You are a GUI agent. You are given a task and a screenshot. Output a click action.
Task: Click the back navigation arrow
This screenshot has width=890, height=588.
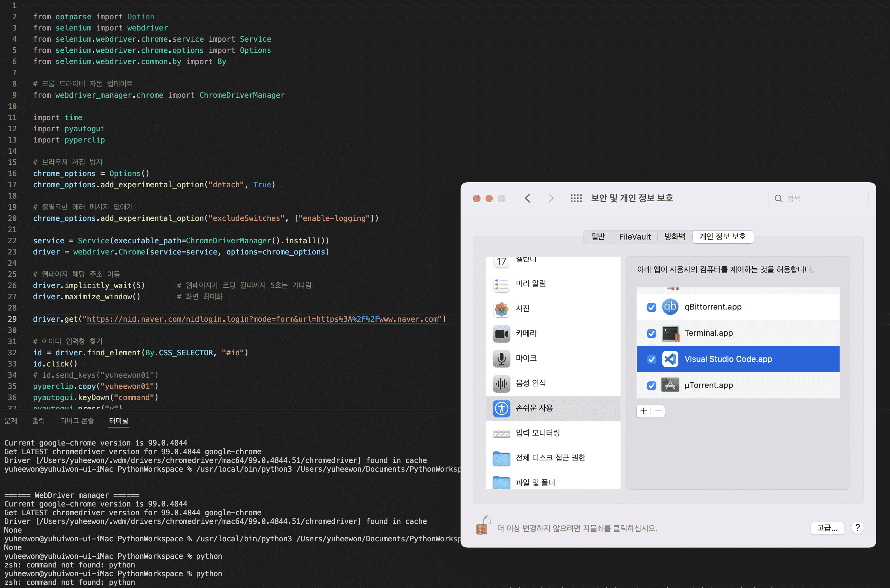coord(528,198)
